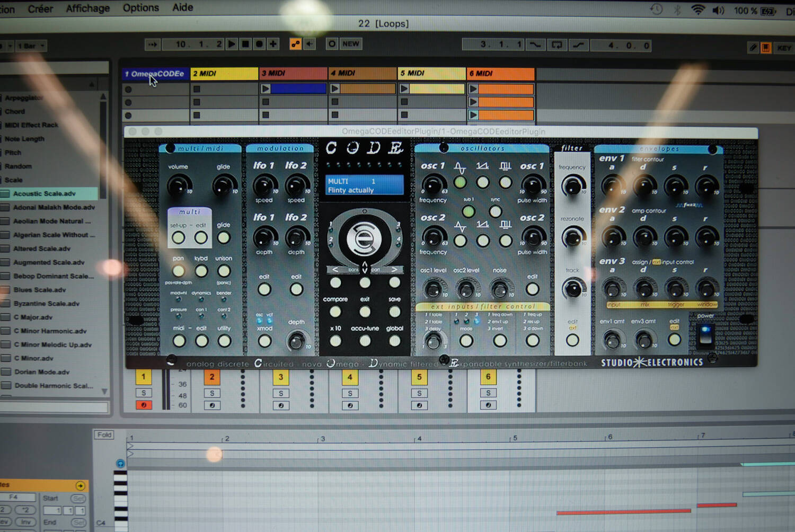The height and width of the screenshot is (532, 795).
Task: Launch the first clip in track 4 MIDI
Action: coord(335,88)
